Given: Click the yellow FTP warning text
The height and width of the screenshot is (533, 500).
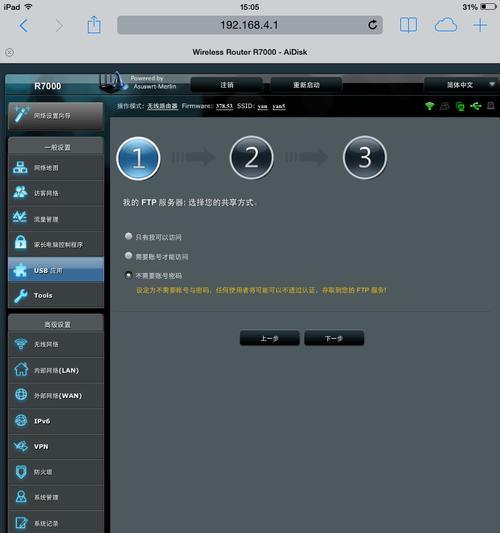Looking at the screenshot, I should pos(261,290).
